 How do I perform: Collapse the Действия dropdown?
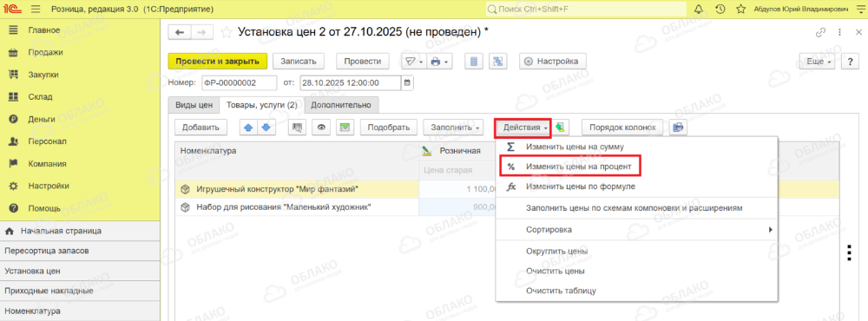523,128
